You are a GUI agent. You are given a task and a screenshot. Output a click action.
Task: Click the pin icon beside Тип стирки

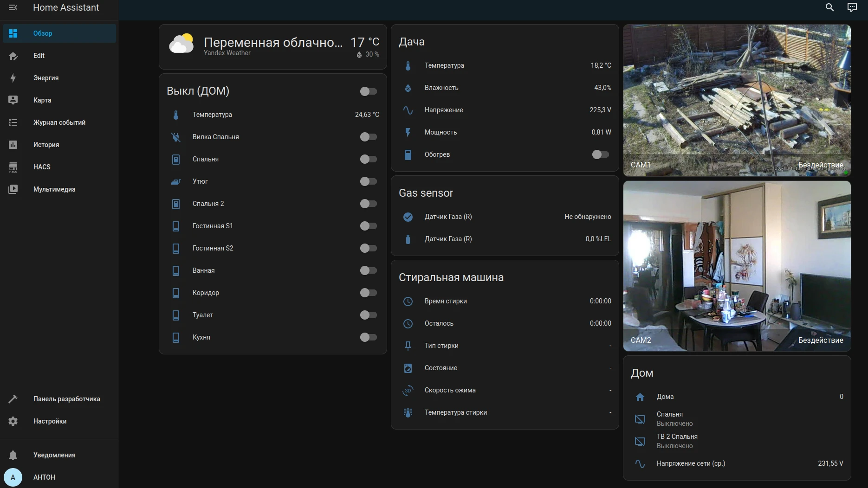(408, 346)
